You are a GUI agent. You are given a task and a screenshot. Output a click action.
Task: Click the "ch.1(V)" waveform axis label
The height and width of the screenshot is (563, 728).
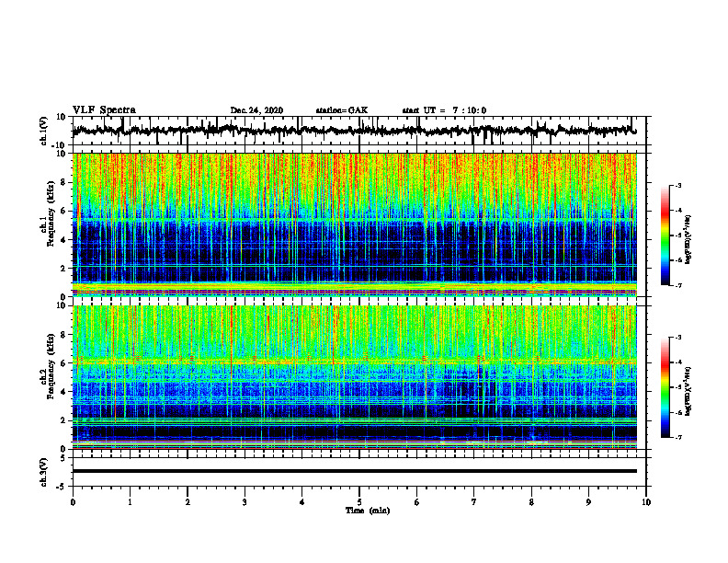(44, 131)
